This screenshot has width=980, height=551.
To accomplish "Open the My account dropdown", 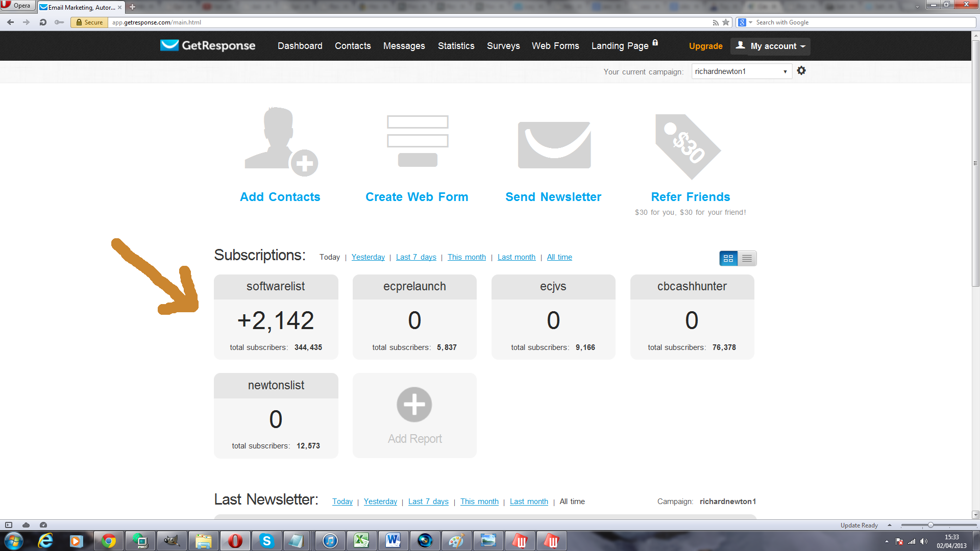I will [770, 46].
